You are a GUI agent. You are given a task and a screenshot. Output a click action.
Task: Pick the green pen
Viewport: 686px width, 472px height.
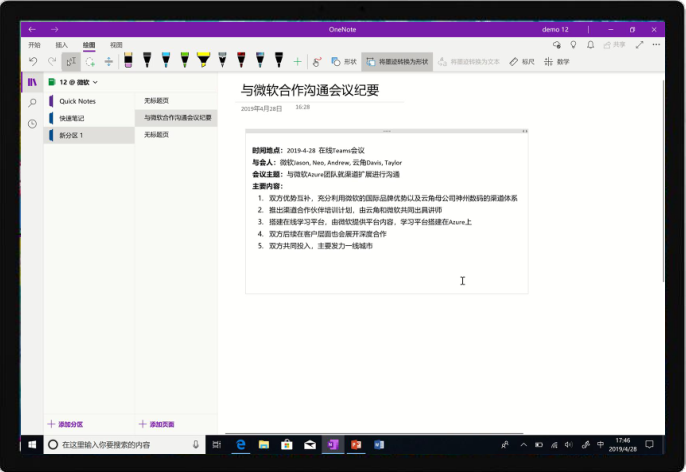coord(185,60)
